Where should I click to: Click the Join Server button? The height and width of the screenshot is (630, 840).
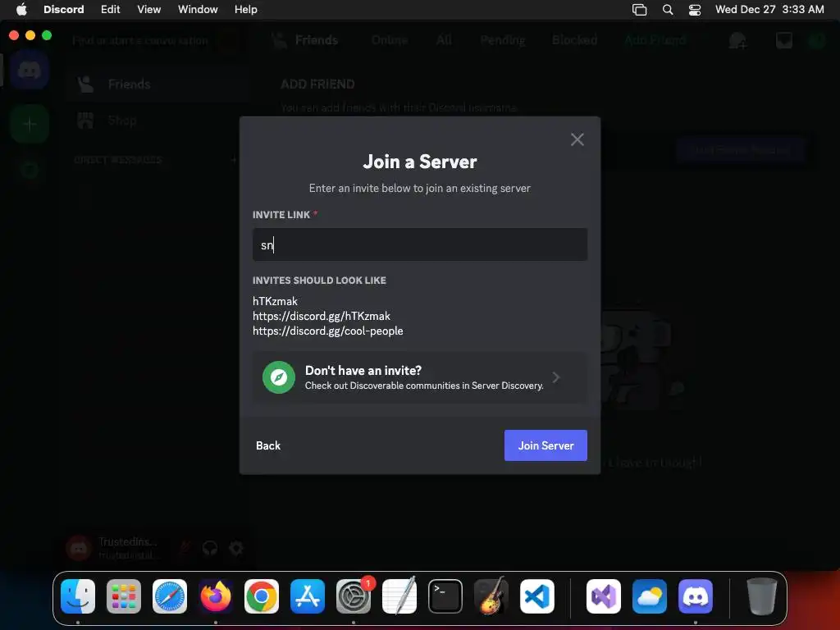click(546, 445)
